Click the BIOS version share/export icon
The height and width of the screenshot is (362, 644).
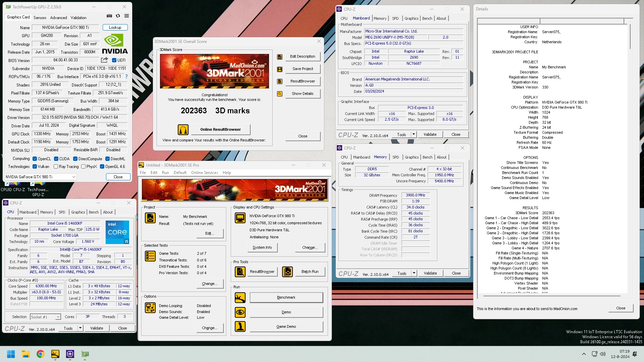point(104,60)
